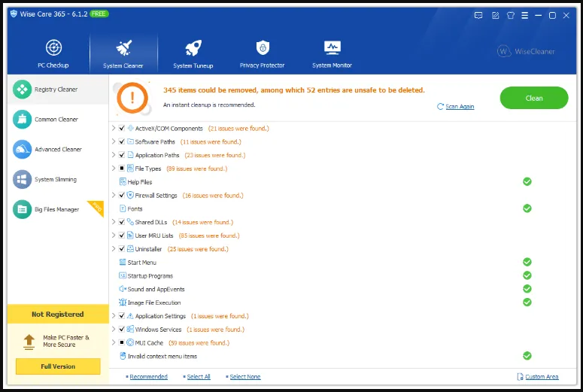
Task: Click the Invalid context menu items icon
Action: pyautogui.click(x=123, y=356)
